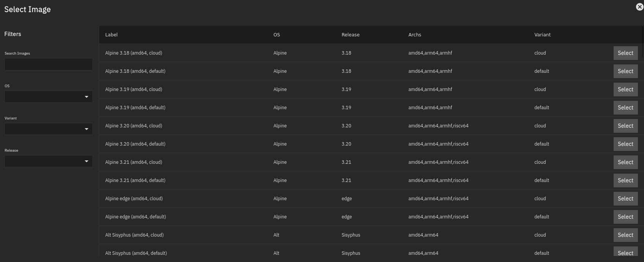Click OS cell Alt in Sisyphus cloud row
This screenshot has height=262, width=644.
coord(276,235)
